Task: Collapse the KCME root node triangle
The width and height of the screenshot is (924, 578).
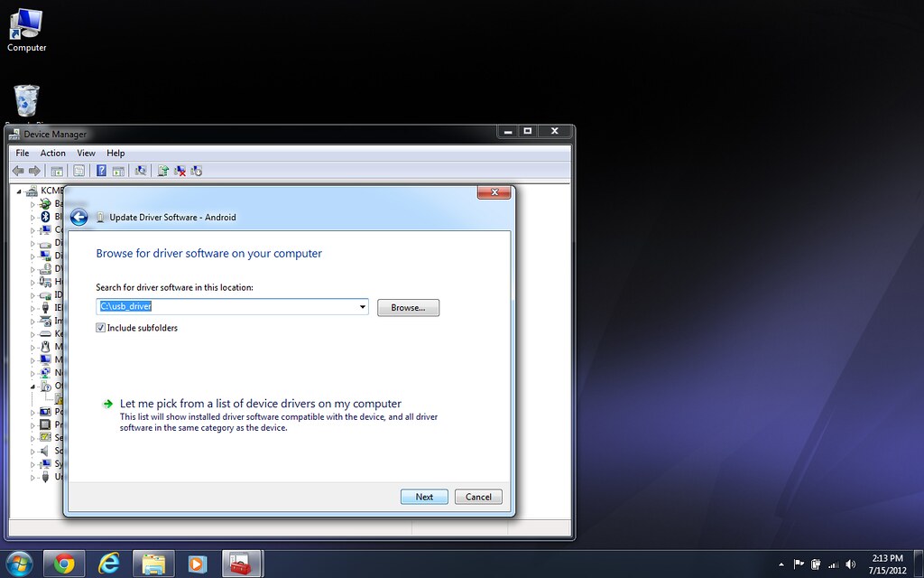Action: tap(19, 191)
